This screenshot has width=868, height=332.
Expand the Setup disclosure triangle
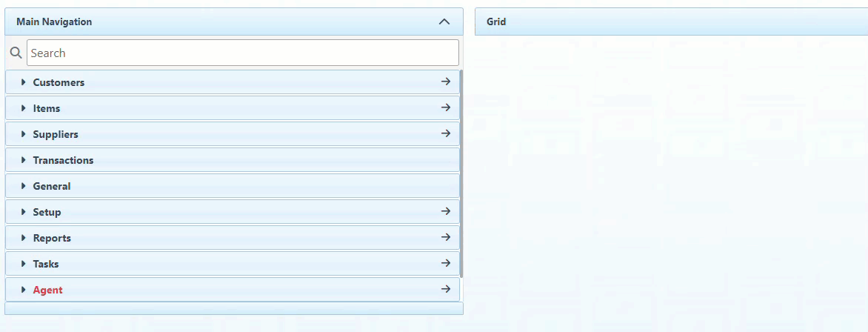(24, 212)
